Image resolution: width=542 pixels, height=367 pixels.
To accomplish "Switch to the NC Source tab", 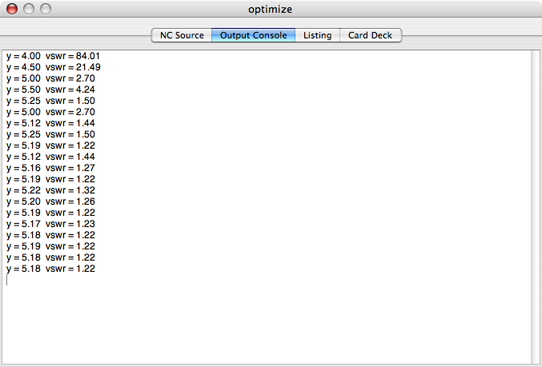I will tap(181, 35).
